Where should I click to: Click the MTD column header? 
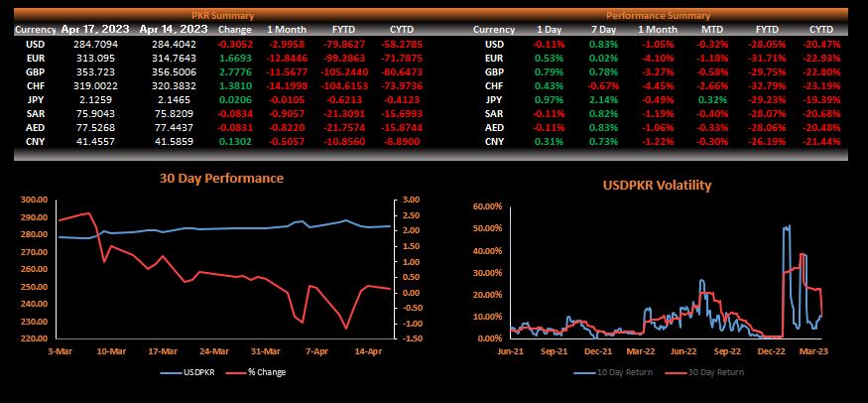coord(714,30)
